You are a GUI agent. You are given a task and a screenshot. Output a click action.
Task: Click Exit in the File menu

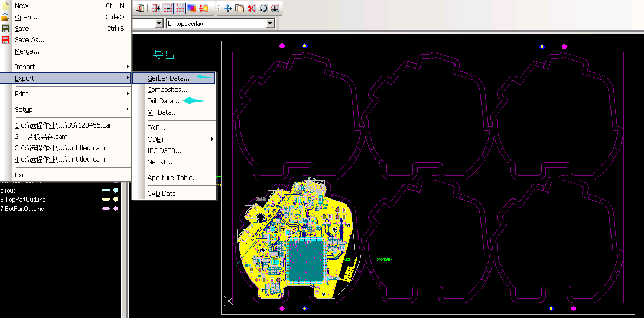coord(20,175)
